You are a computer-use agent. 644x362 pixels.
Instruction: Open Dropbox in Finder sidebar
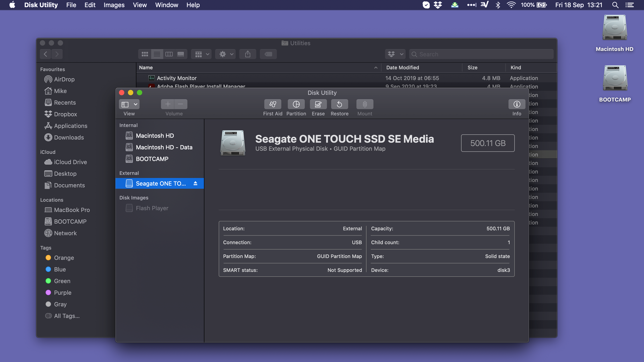(x=65, y=114)
